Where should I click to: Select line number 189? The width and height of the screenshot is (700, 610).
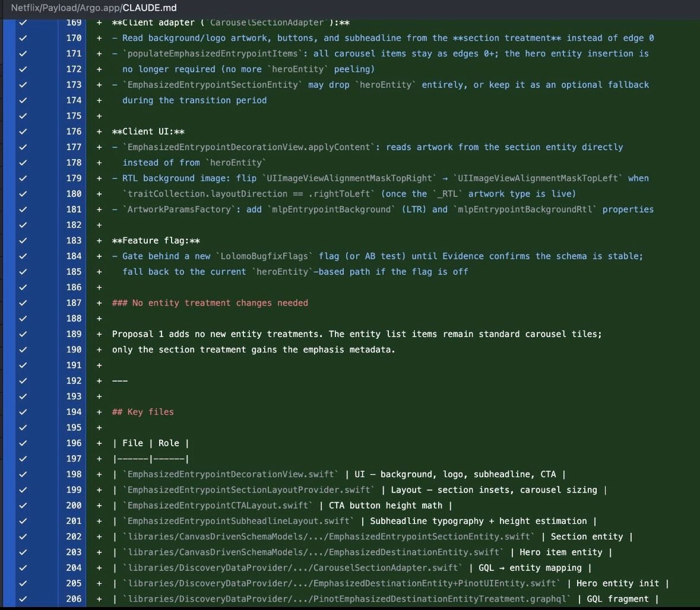pyautogui.click(x=74, y=334)
